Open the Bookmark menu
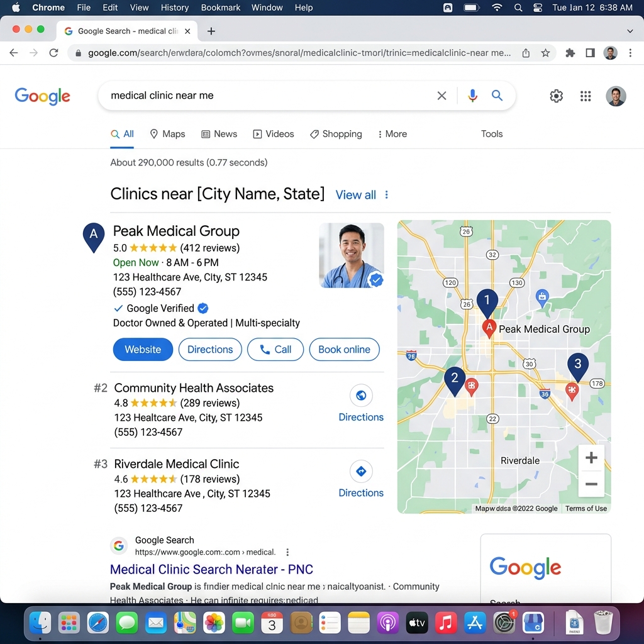Viewport: 644px width, 644px height. coord(221,8)
